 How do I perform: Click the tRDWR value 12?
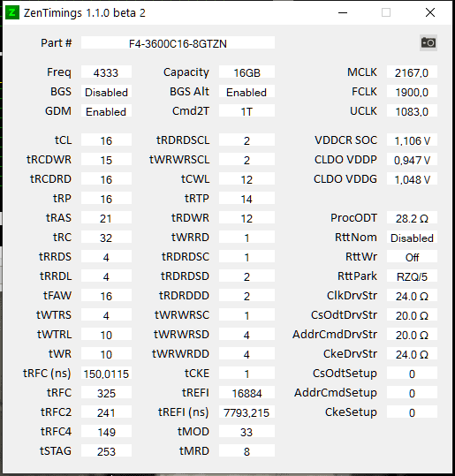246,217
